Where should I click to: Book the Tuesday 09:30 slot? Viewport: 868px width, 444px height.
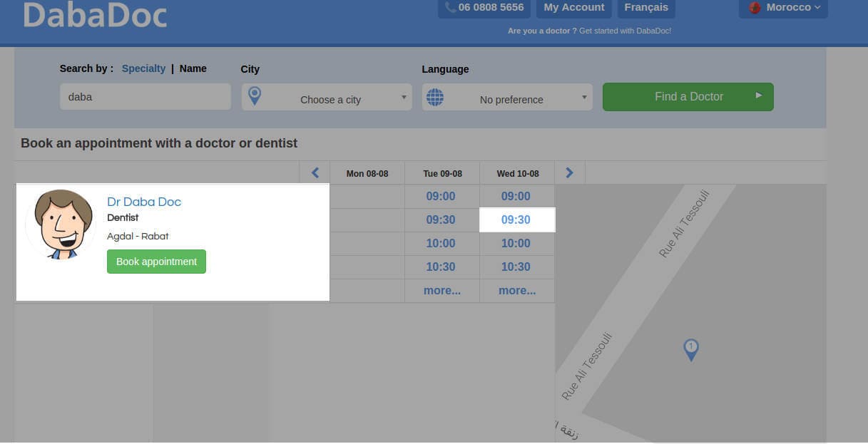click(x=441, y=220)
